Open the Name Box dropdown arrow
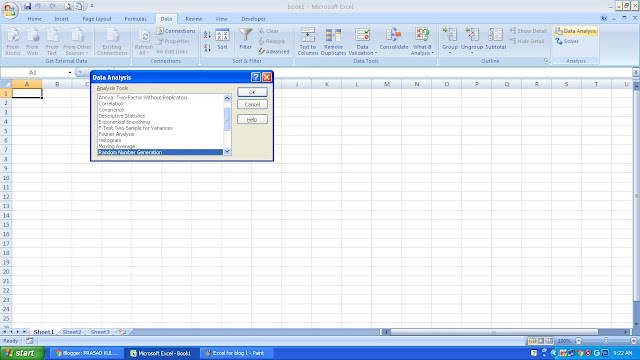Image resolution: width=640 pixels, height=360 pixels. pos(70,73)
